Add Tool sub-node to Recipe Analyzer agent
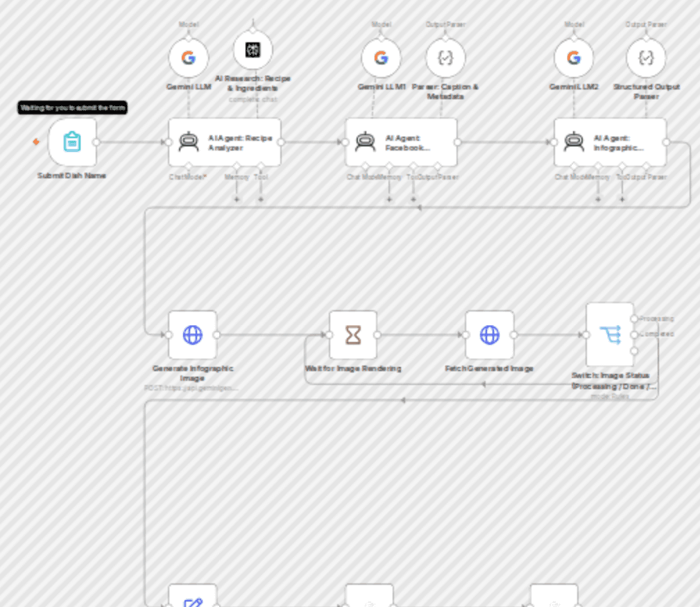 pyautogui.click(x=261, y=199)
